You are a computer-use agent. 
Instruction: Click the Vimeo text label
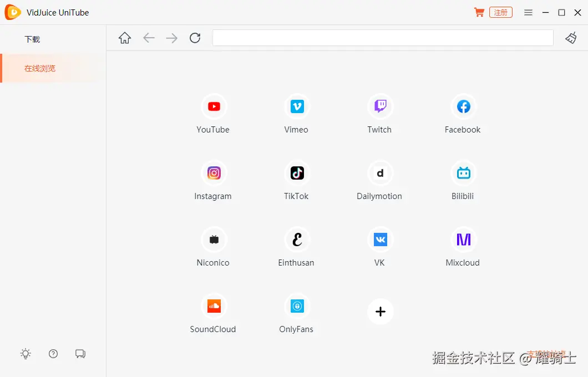coord(296,130)
